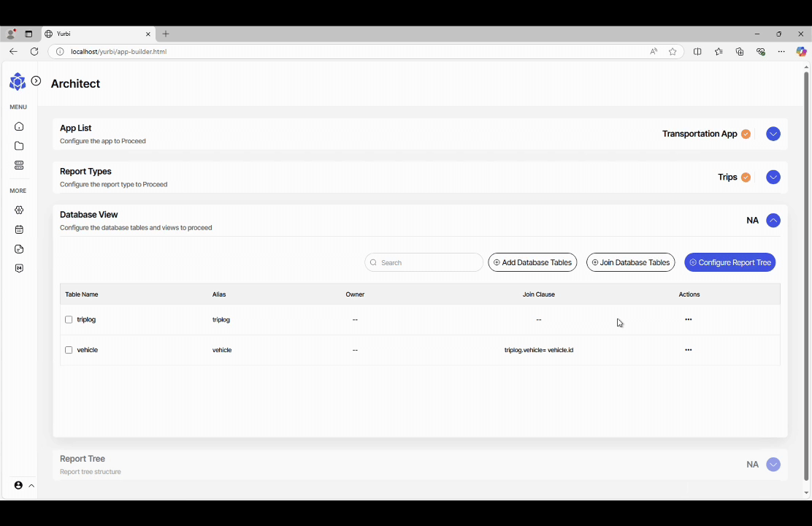The width and height of the screenshot is (812, 526).
Task: Open settings gear in the More section
Action: [19, 210]
